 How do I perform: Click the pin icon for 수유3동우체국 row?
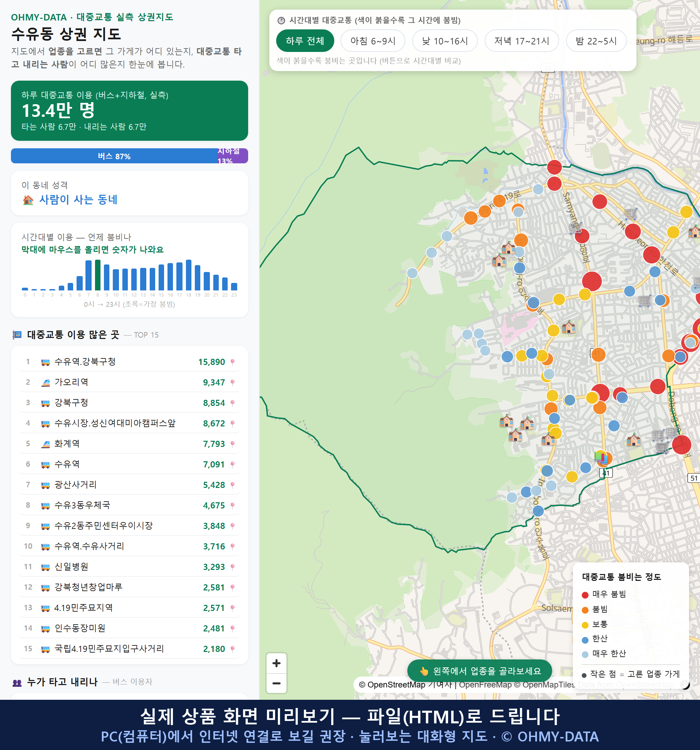tap(232, 506)
